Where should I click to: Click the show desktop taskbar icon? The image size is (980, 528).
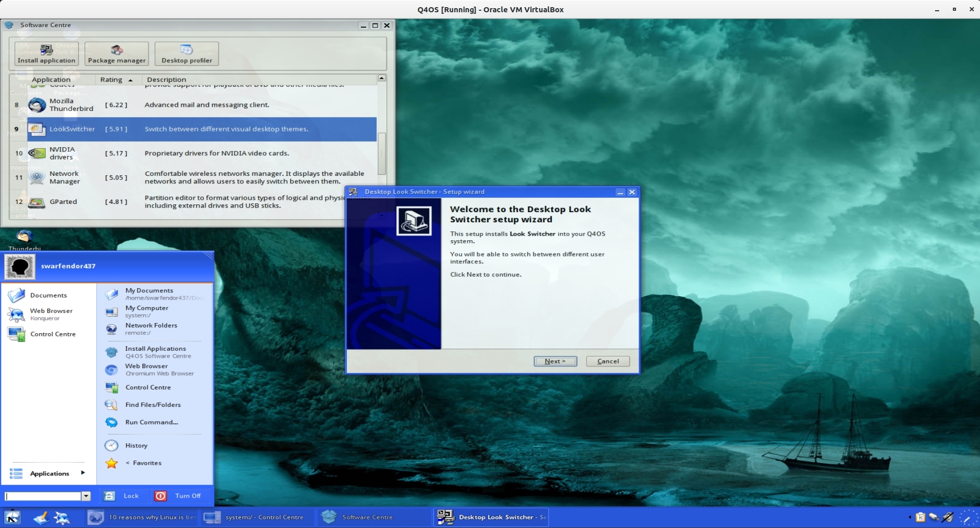[x=41, y=518]
